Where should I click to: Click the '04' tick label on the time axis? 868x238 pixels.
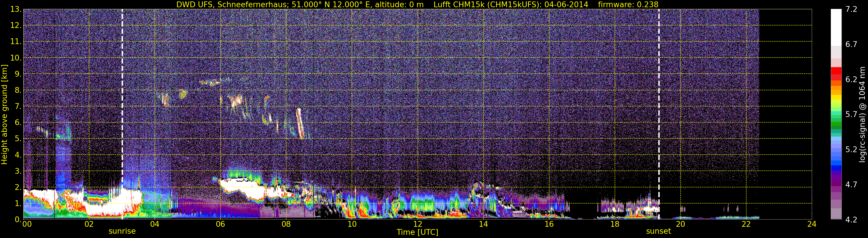coord(155,224)
